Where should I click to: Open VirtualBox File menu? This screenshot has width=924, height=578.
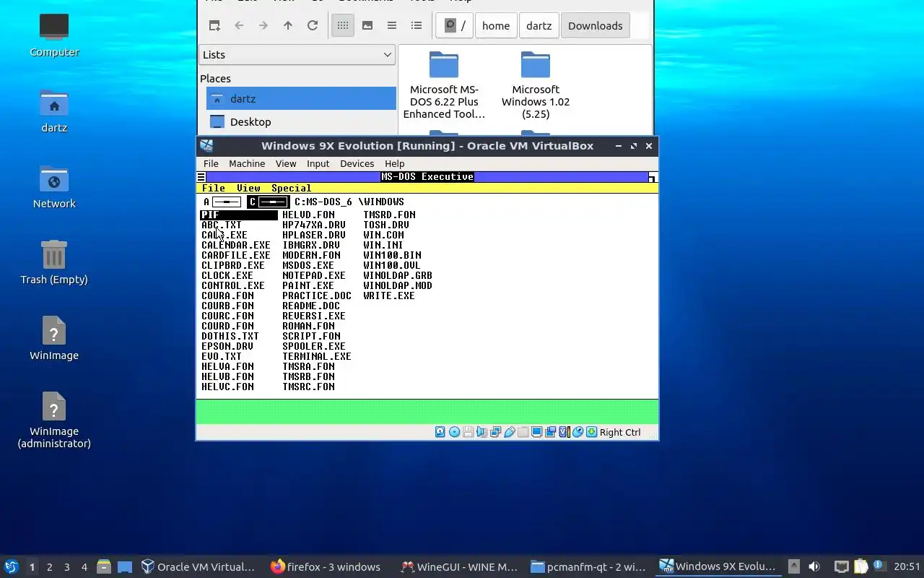211,164
